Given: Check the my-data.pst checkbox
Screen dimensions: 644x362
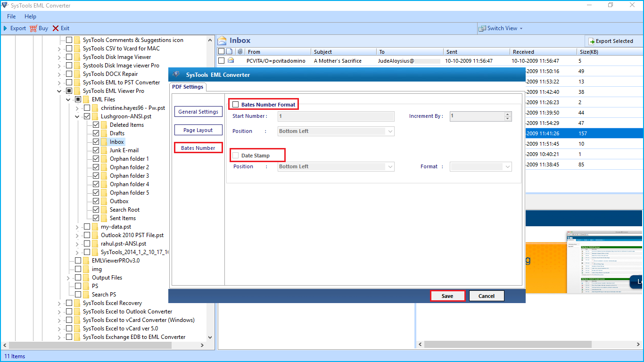Looking at the screenshot, I should 87,227.
